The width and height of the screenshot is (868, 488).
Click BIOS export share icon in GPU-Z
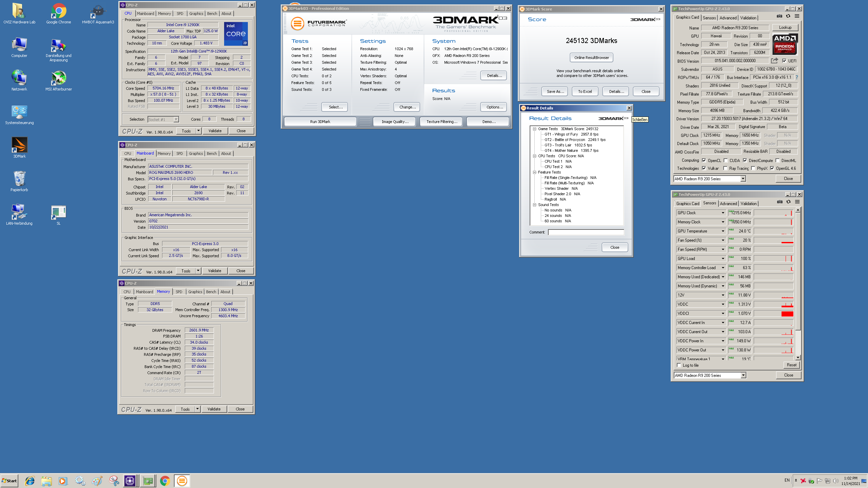pos(774,61)
